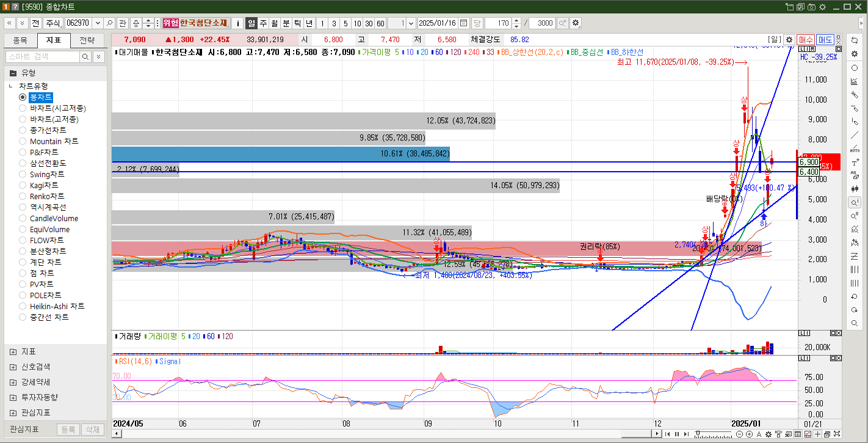Click the smart search magnifier button

pos(86,56)
